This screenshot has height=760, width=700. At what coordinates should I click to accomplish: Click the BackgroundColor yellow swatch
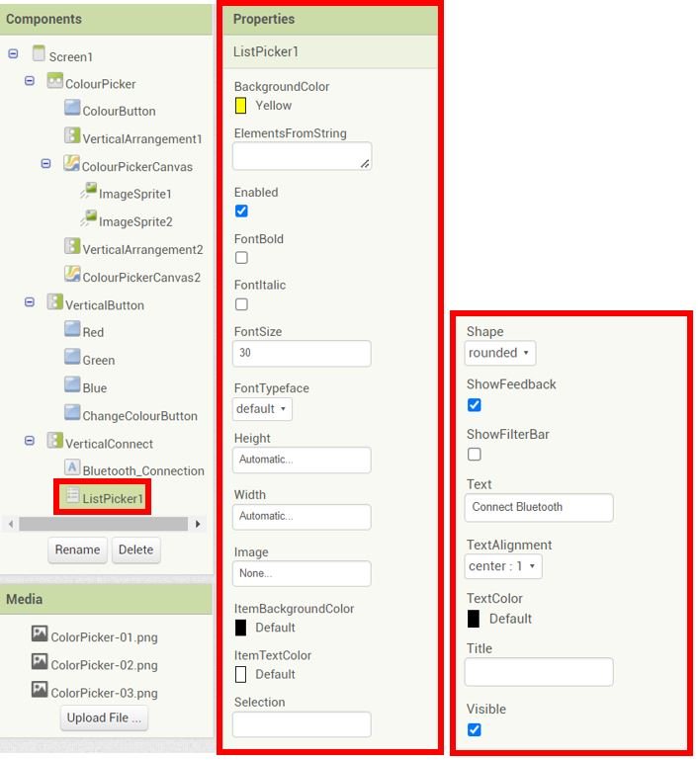click(240, 106)
